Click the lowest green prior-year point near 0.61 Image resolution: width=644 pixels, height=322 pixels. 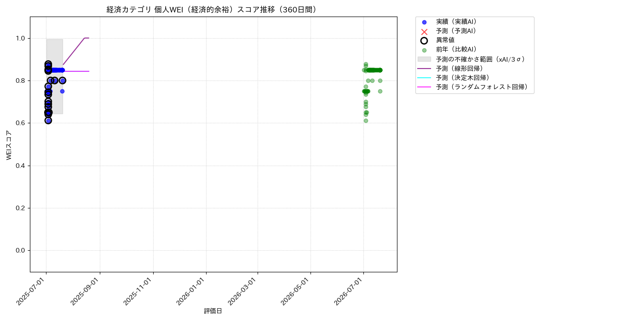pos(366,121)
